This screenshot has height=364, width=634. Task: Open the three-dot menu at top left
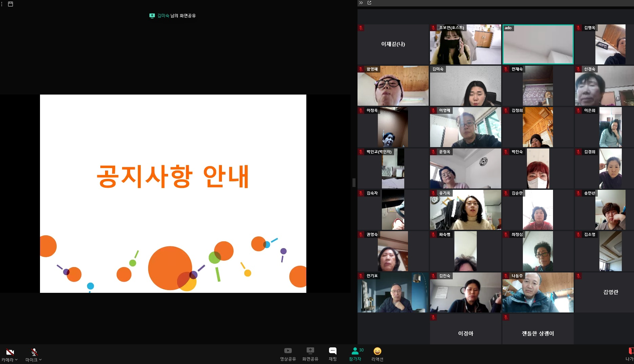pyautogui.click(x=2, y=4)
